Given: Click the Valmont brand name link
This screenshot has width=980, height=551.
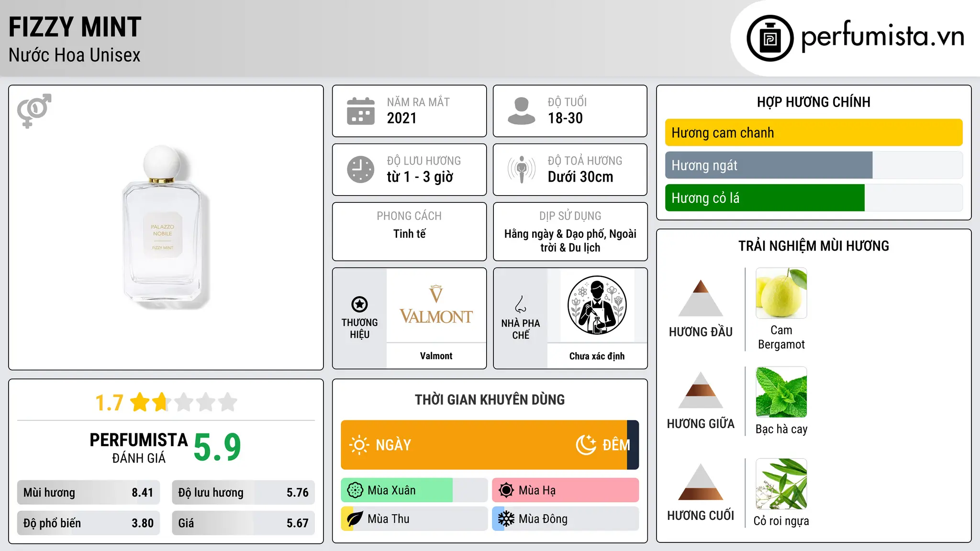Looking at the screenshot, I should click(x=436, y=356).
